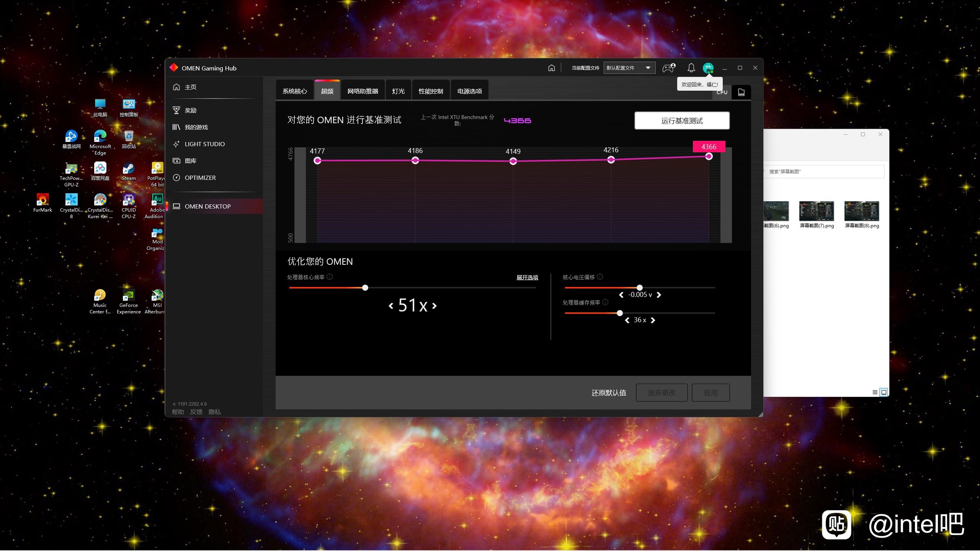Select the 4149 benchmark data point
Image resolution: width=980 pixels, height=551 pixels.
[x=513, y=161]
